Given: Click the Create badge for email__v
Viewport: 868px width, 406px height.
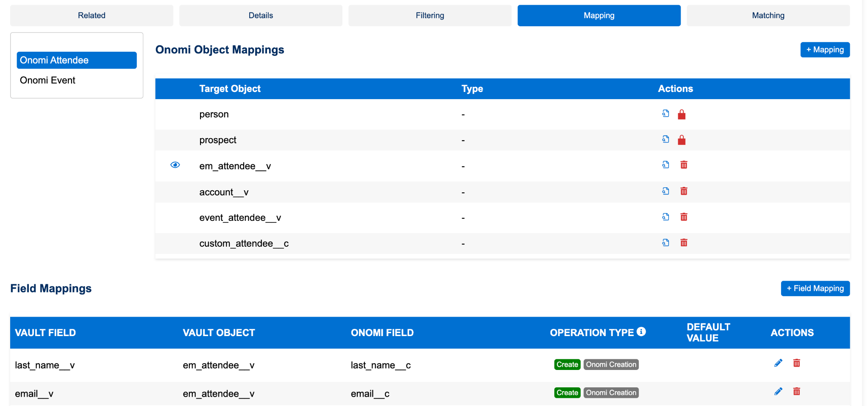Looking at the screenshot, I should 567,393.
